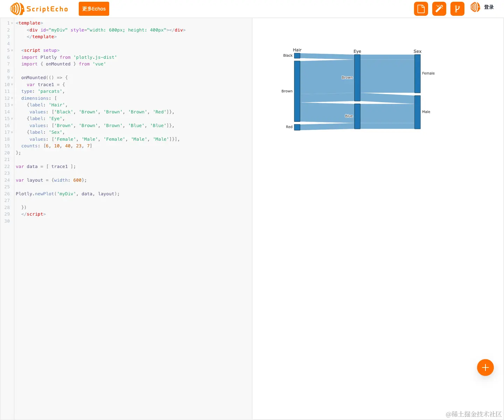The image size is (504, 420).
Task: Click the Brown hair category bar
Action: pos(297,91)
